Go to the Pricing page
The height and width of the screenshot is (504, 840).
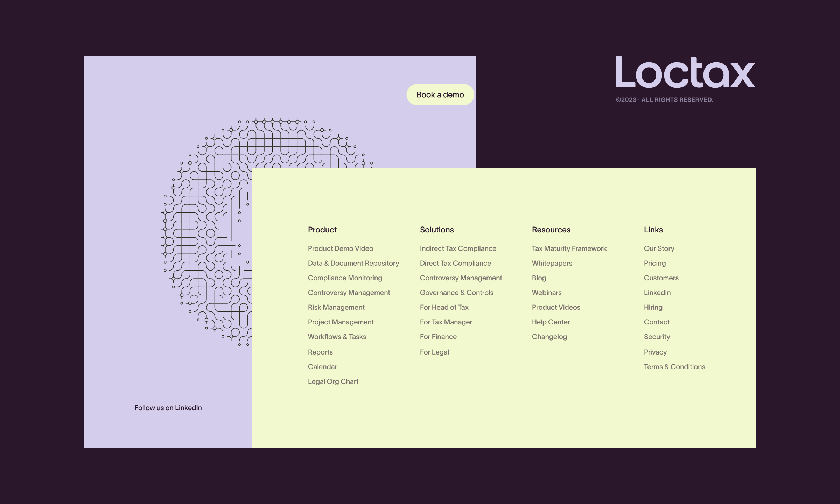click(654, 263)
